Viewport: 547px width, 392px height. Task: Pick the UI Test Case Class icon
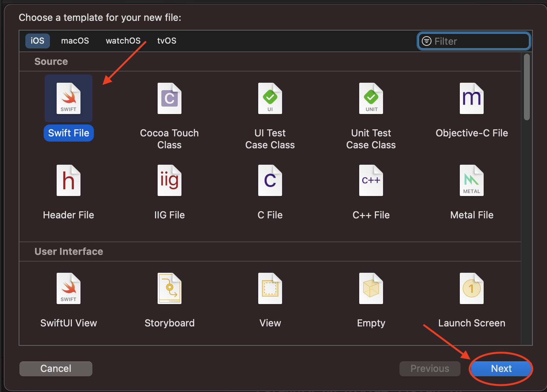(x=270, y=98)
